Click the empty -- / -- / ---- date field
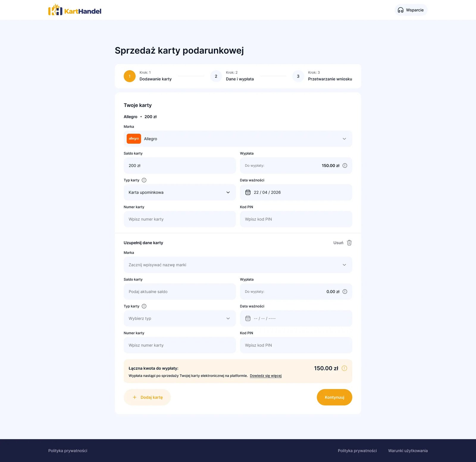476x462 pixels. click(296, 319)
